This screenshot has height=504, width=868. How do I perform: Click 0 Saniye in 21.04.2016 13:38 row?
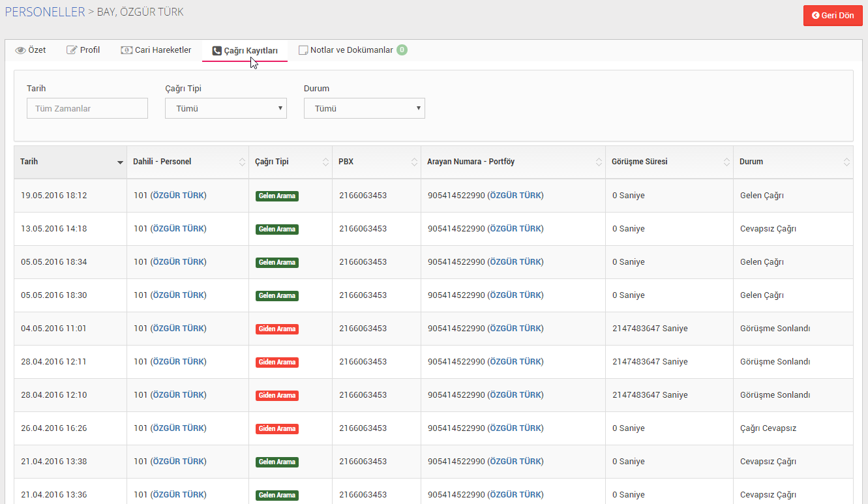click(629, 462)
